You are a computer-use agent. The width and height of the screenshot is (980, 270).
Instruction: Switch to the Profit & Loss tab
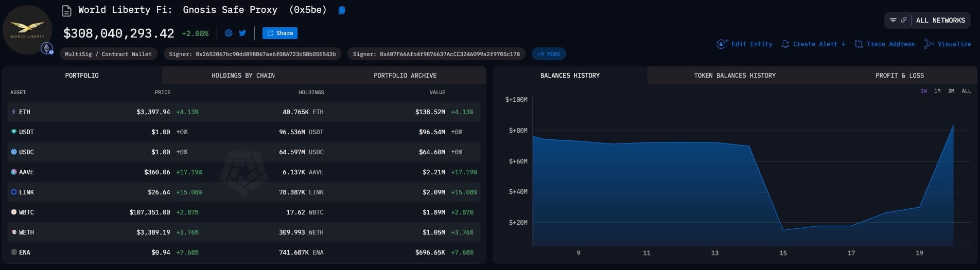click(899, 75)
